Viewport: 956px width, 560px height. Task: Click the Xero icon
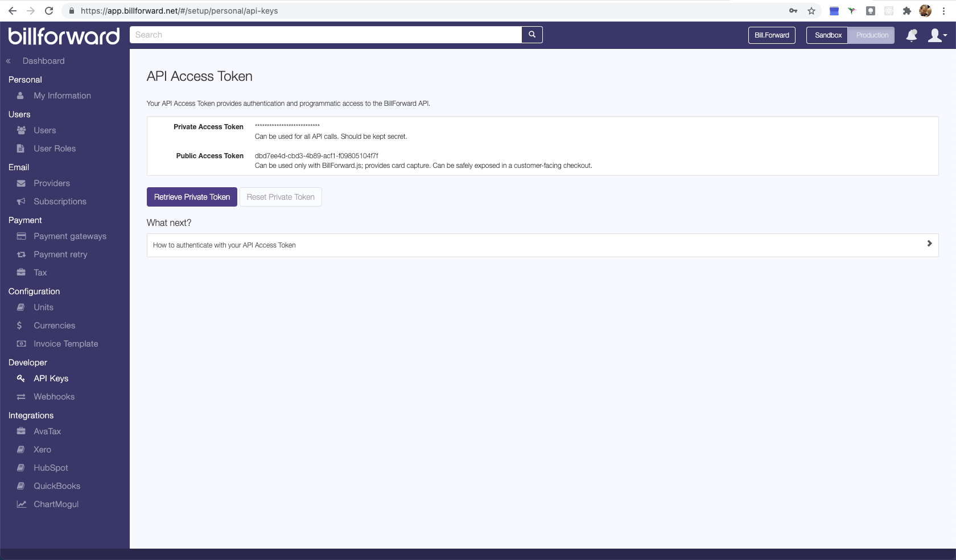pos(20,450)
